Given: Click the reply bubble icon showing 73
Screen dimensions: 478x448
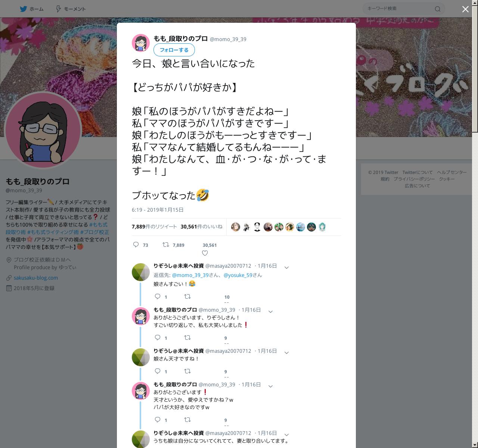Looking at the screenshot, I should coord(136,245).
